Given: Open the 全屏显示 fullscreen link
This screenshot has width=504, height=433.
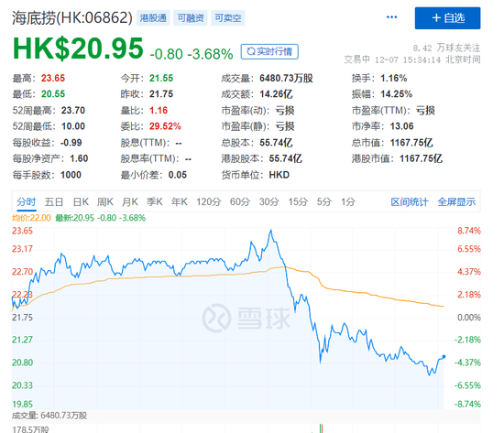Looking at the screenshot, I should coord(456,202).
